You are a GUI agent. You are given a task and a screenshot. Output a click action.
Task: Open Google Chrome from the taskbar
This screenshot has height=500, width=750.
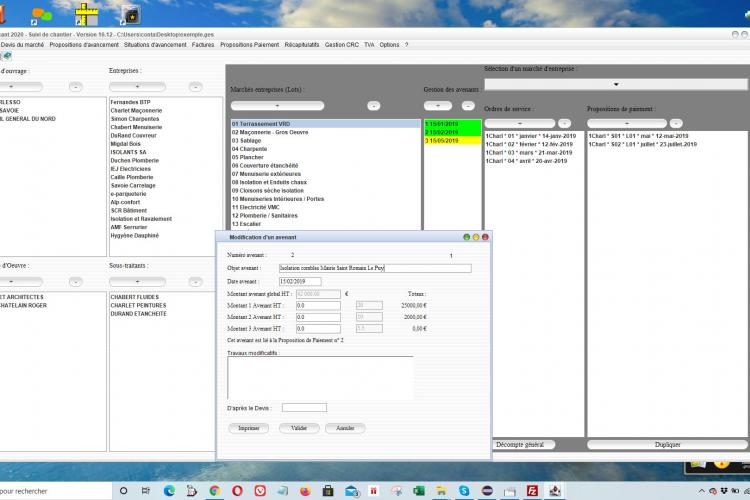point(215,490)
